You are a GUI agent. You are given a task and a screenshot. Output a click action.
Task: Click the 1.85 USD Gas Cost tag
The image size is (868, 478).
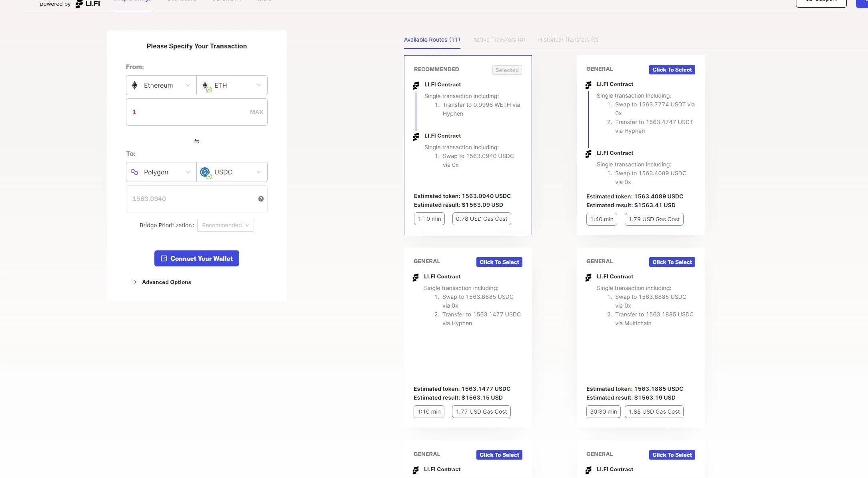coord(654,412)
